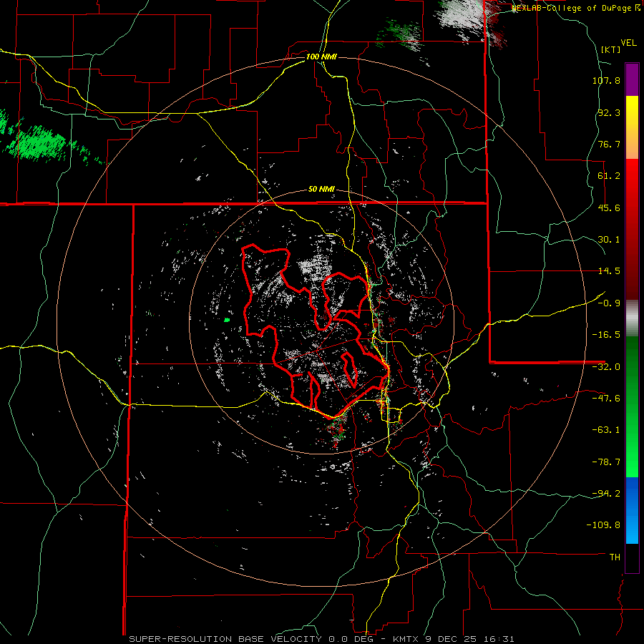Click the 30.1 scale value
This screenshot has height=644, width=644.
[609, 240]
